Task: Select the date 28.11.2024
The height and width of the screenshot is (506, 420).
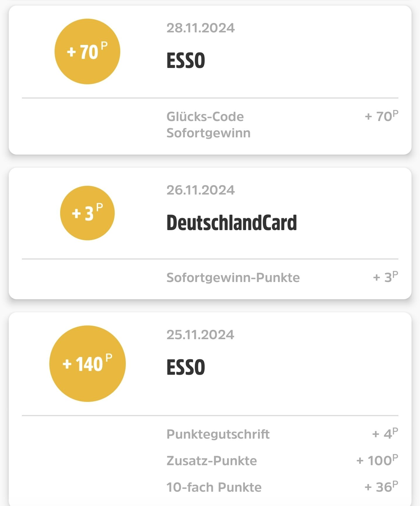Action: click(x=201, y=28)
